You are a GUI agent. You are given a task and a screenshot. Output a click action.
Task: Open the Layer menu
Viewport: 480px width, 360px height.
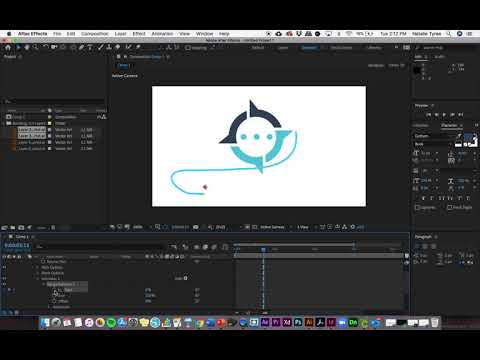pyautogui.click(x=120, y=34)
